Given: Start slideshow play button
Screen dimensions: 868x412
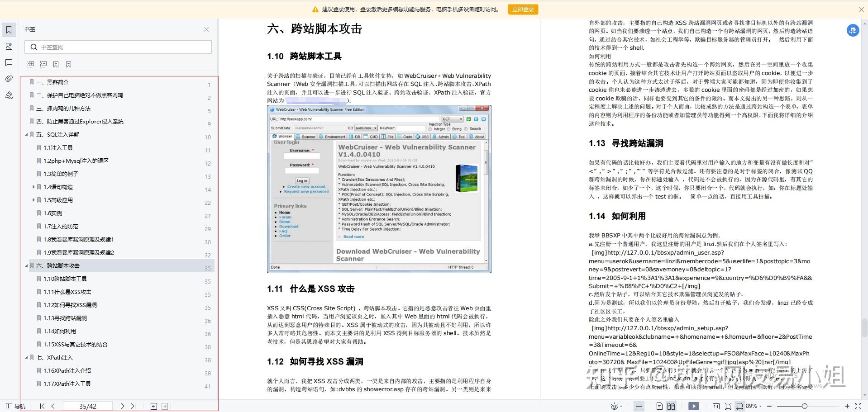Looking at the screenshot, I should (x=693, y=406).
